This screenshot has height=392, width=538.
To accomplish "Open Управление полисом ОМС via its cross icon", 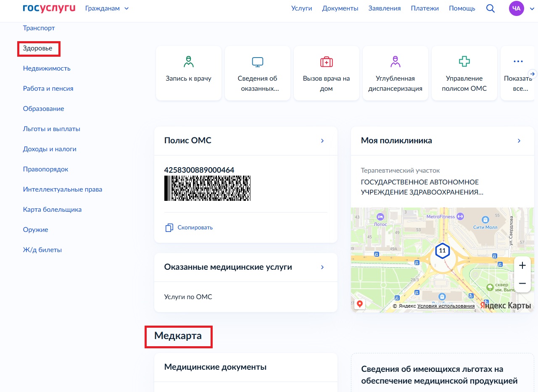I will point(464,61).
